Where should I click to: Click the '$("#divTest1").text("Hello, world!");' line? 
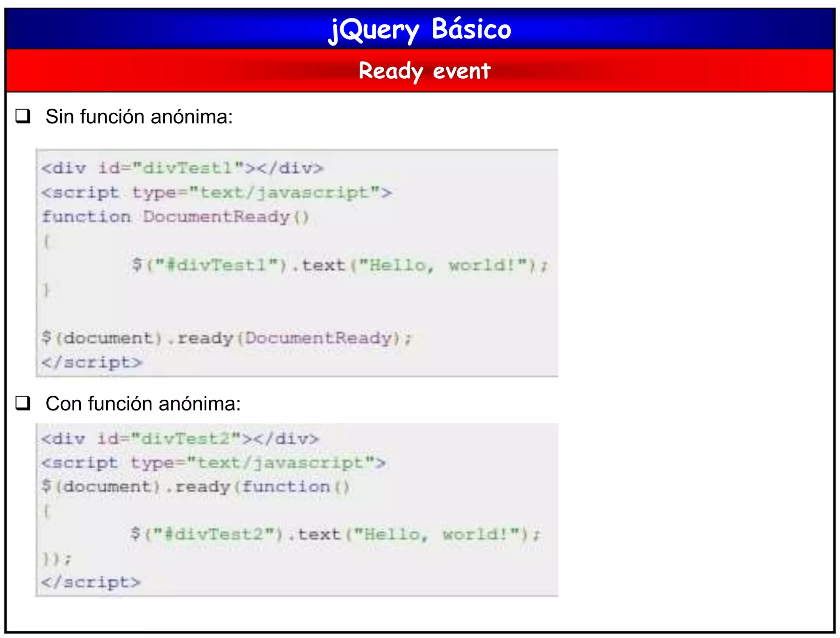[340, 265]
